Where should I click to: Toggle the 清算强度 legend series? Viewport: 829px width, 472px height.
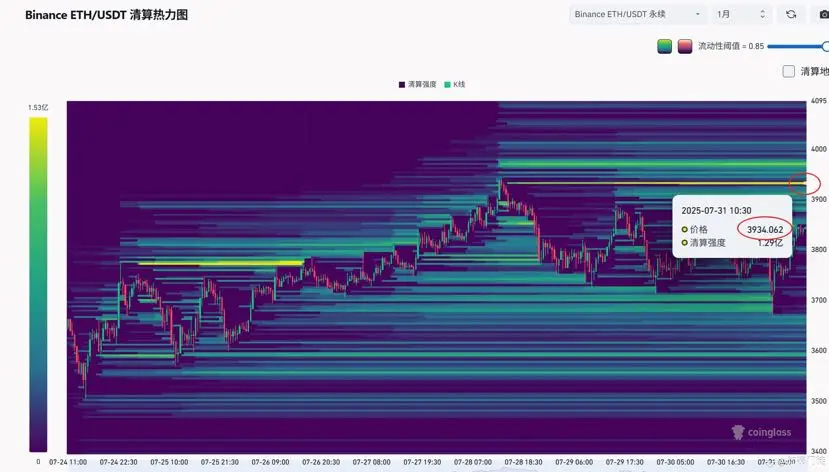(417, 85)
